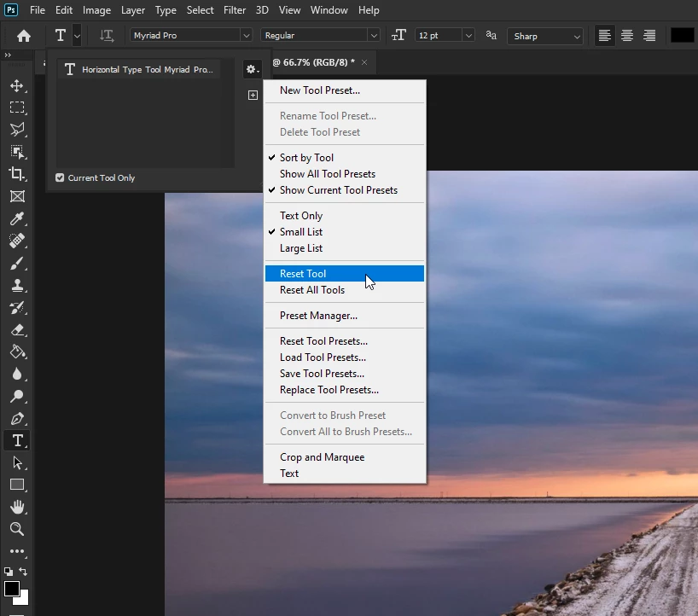Open the Edit Toolbar three-dots button

point(17,551)
